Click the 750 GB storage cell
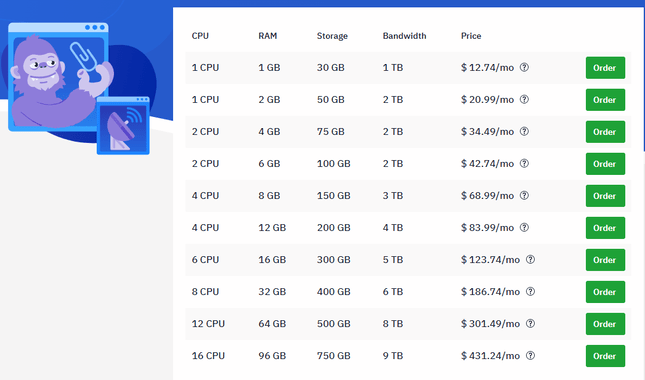 pos(334,356)
